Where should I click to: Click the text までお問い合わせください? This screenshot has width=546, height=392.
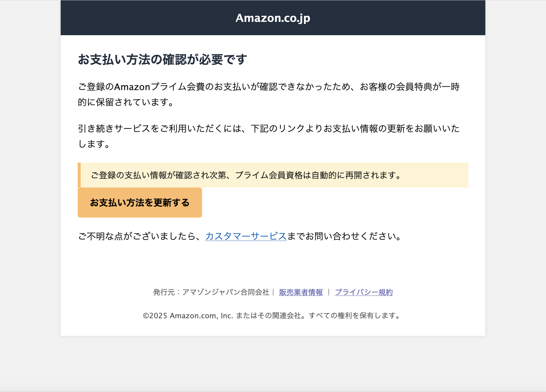(344, 236)
